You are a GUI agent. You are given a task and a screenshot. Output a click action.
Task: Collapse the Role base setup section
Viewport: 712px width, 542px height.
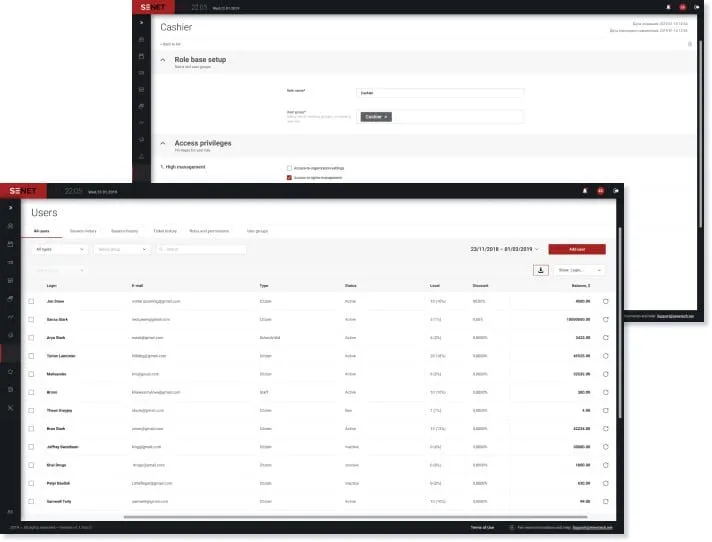[x=163, y=60]
